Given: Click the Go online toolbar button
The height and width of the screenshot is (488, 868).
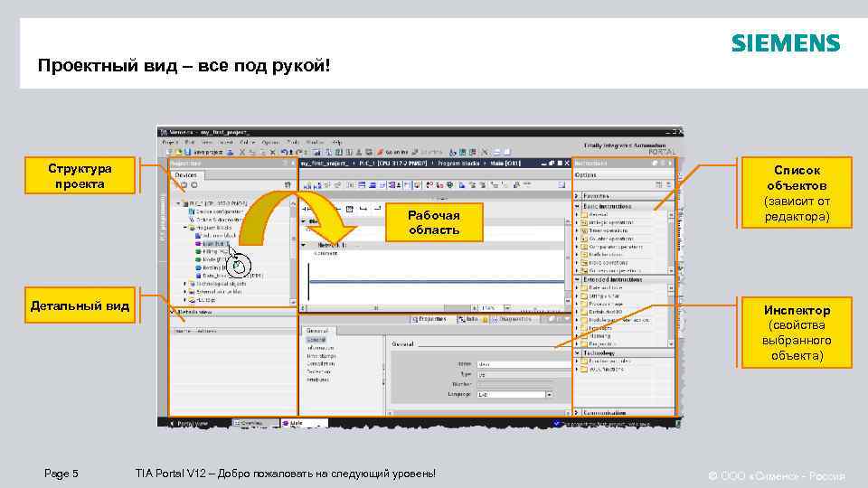Looking at the screenshot, I should click(x=392, y=152).
